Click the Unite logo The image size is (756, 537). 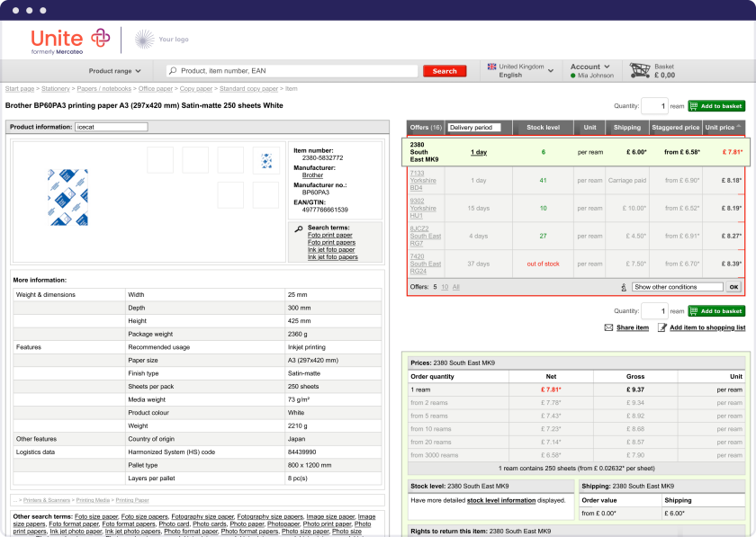(x=70, y=41)
